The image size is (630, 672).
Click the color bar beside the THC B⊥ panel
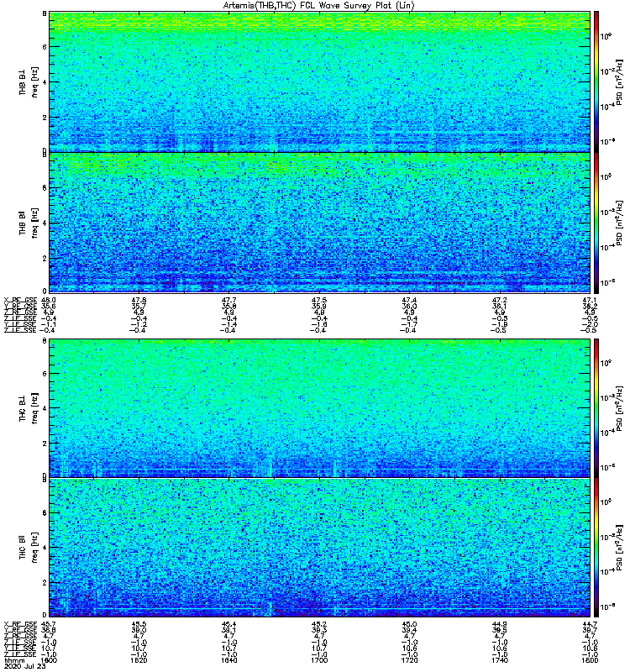point(596,407)
